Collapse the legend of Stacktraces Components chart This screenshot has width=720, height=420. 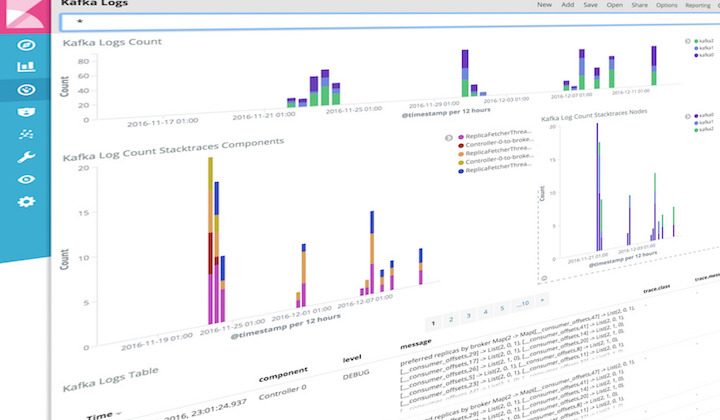449,138
